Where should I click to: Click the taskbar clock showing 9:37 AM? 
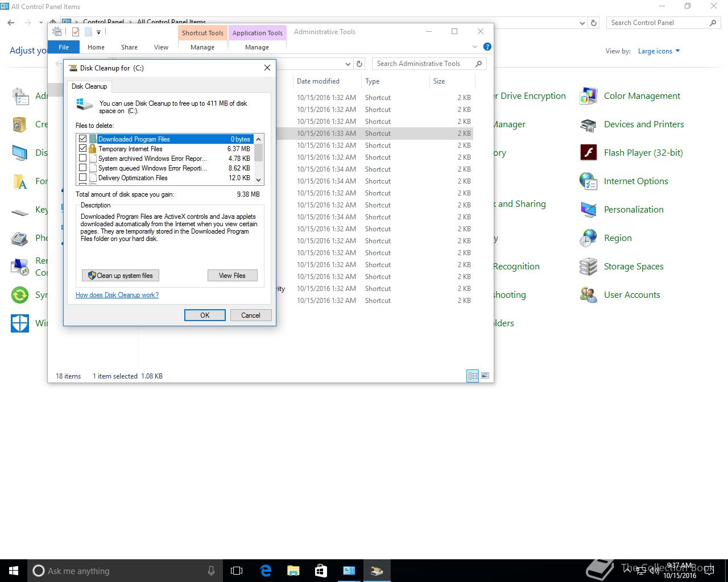tap(680, 571)
